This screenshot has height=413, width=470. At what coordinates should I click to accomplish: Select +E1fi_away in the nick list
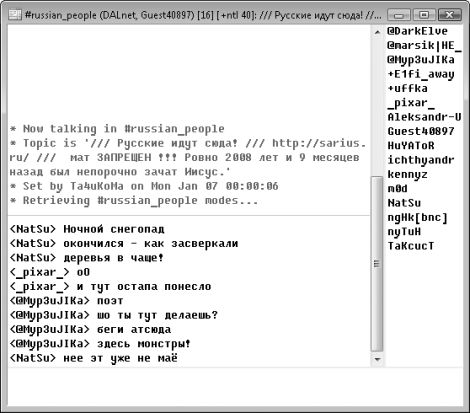pos(421,74)
